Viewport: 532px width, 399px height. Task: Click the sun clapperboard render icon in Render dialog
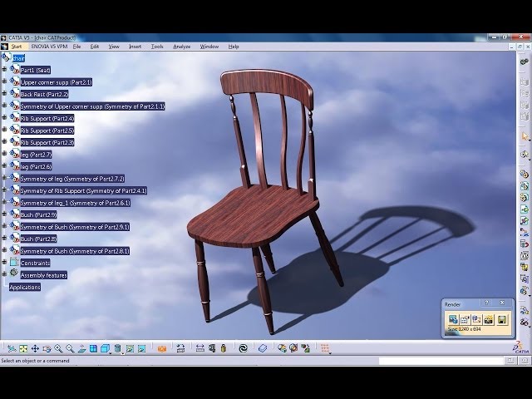[489, 319]
